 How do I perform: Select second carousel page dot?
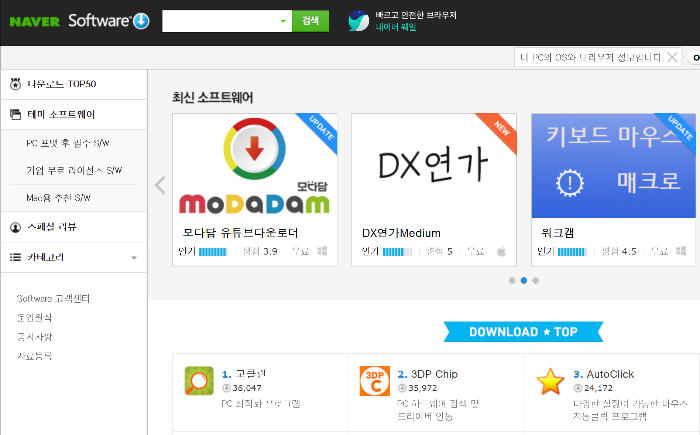pos(524,280)
